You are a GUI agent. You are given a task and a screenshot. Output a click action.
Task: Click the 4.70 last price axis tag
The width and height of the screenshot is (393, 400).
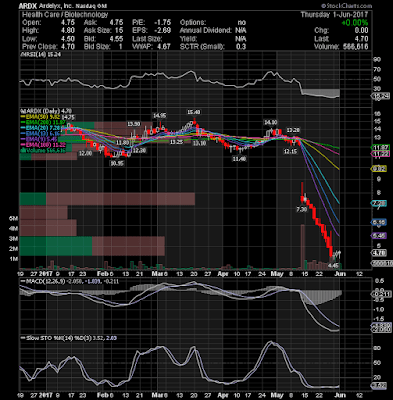pos(378,253)
